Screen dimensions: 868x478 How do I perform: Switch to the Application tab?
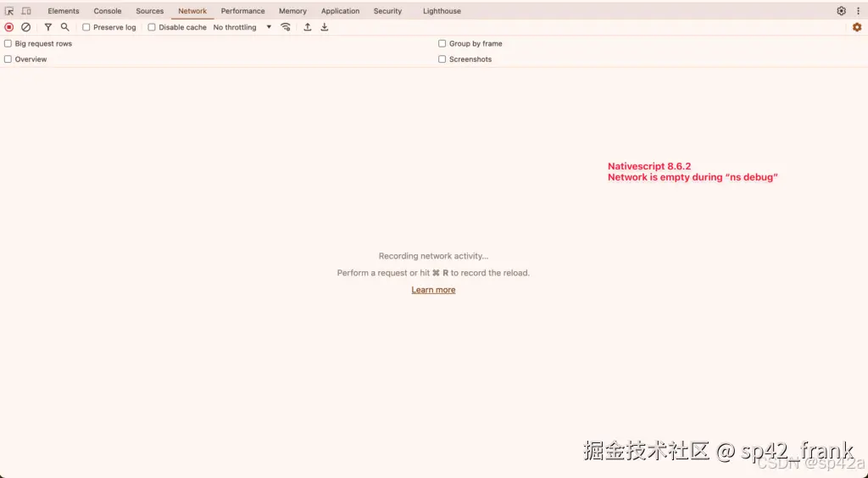(x=340, y=11)
